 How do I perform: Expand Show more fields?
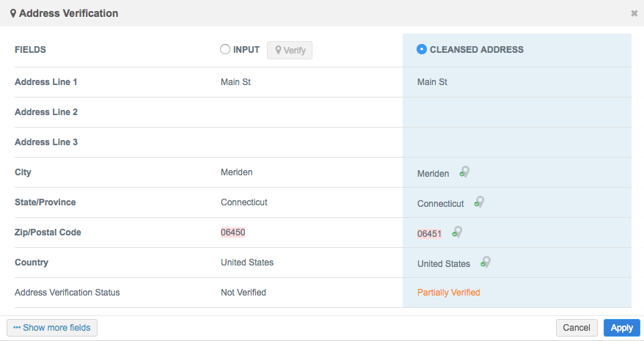pyautogui.click(x=52, y=328)
